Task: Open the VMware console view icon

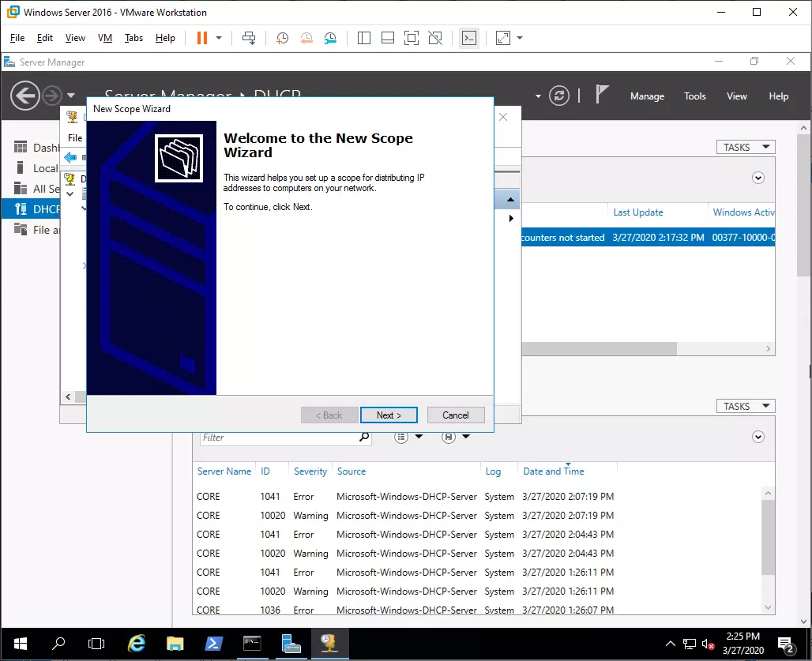Action: 469,38
